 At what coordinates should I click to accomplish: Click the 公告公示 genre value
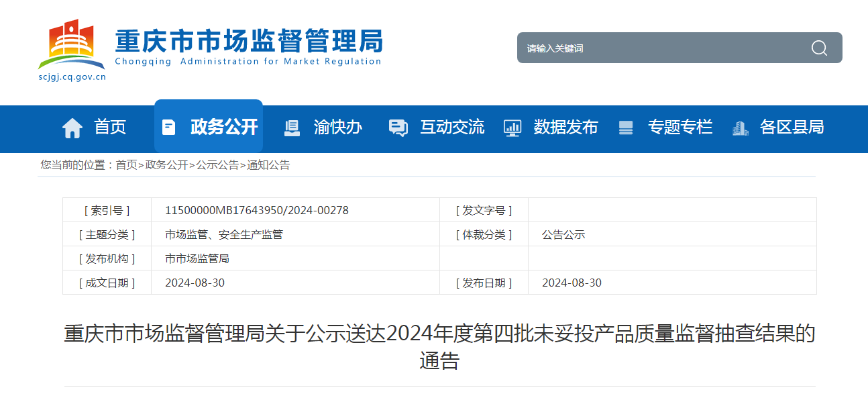[563, 234]
